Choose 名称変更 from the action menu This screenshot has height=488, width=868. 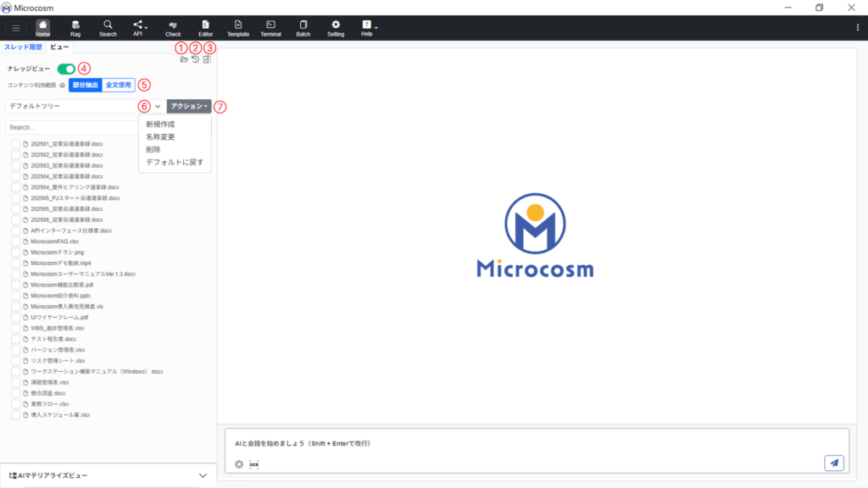click(160, 137)
